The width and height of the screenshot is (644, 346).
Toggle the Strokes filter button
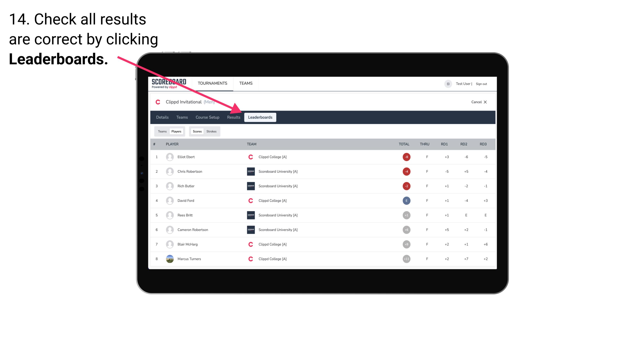coord(212,131)
